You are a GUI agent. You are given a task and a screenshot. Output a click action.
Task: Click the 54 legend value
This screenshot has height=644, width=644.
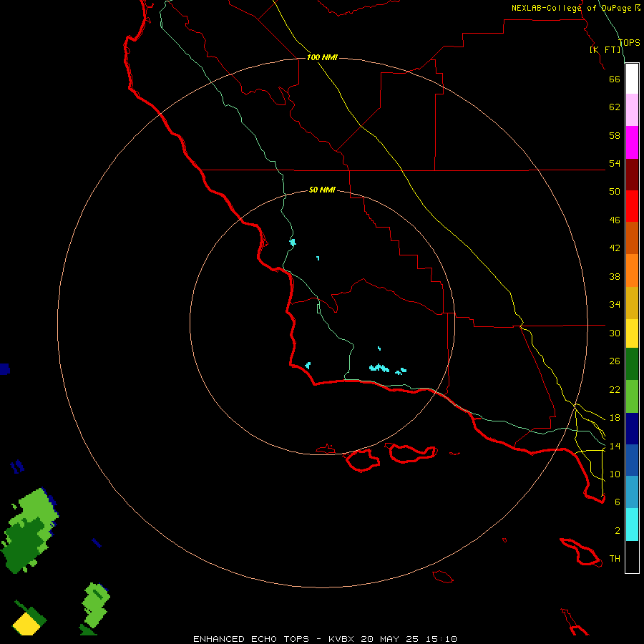coord(615,163)
